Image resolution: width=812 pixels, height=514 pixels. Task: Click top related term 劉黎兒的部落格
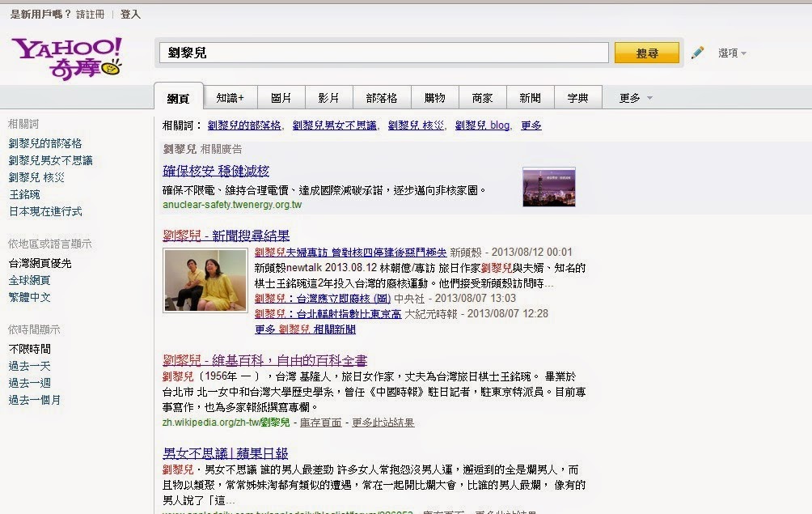[x=244, y=125]
